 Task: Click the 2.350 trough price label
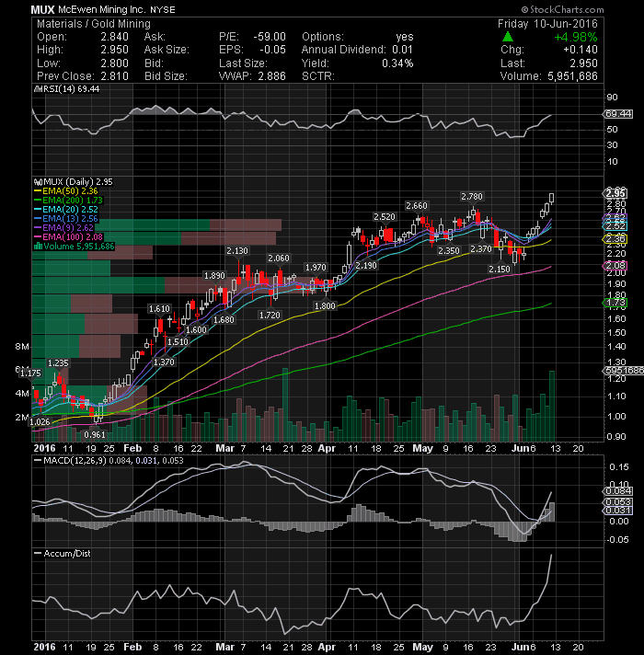point(449,250)
